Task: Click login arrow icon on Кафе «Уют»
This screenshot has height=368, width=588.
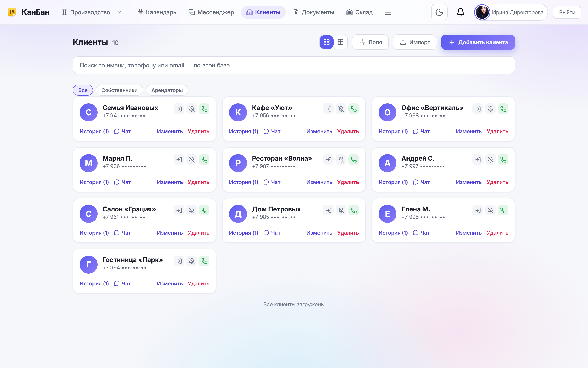Action: tap(328, 109)
